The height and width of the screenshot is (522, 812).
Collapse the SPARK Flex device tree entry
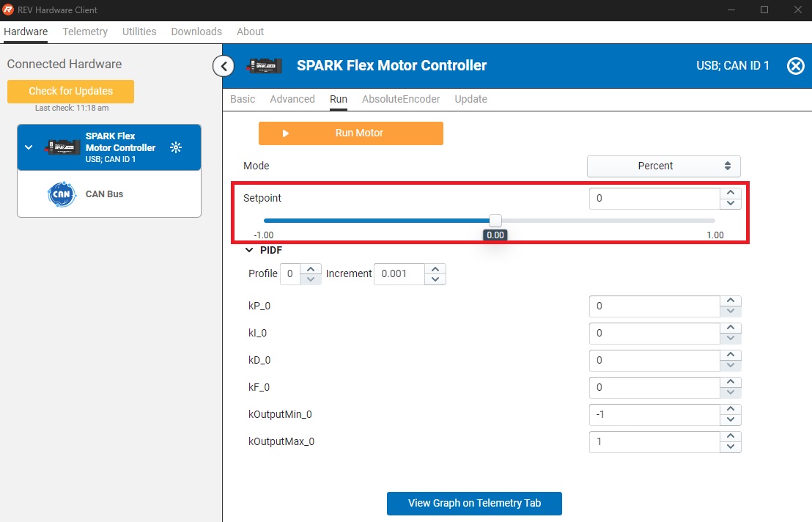[x=29, y=147]
